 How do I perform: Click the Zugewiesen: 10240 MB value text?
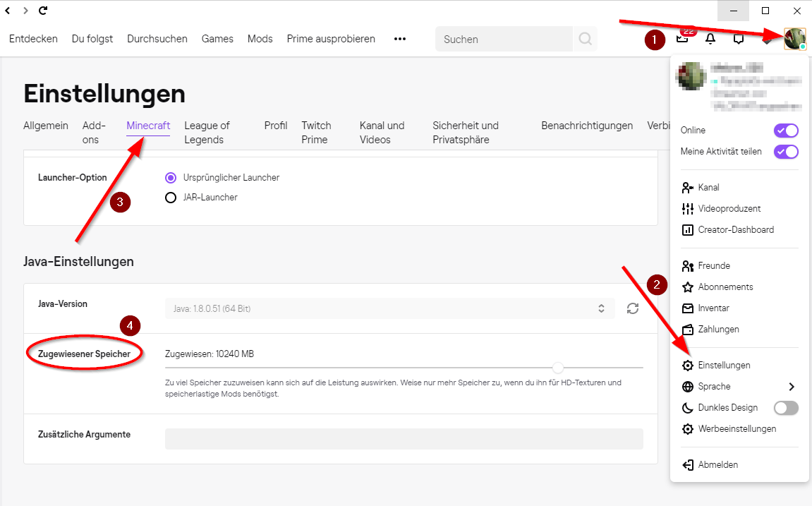click(x=210, y=354)
